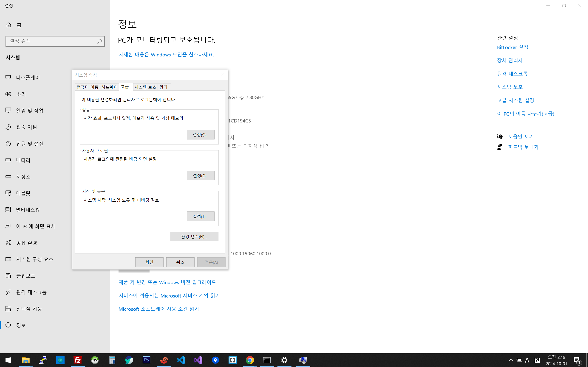Click in the 설정 검색 search field

pos(51,41)
